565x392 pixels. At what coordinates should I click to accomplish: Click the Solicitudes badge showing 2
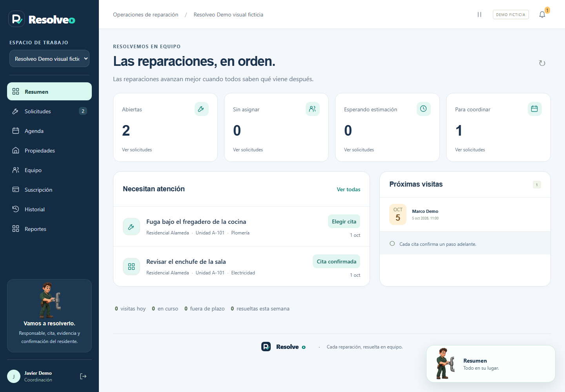[x=83, y=111]
